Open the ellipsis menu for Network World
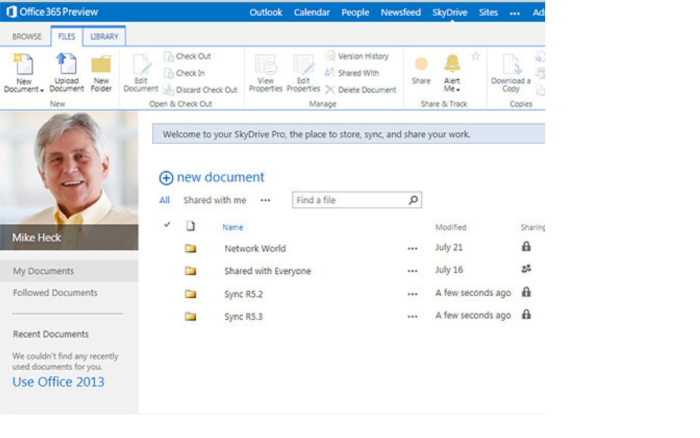The width and height of the screenshot is (700, 438). pyautogui.click(x=412, y=249)
